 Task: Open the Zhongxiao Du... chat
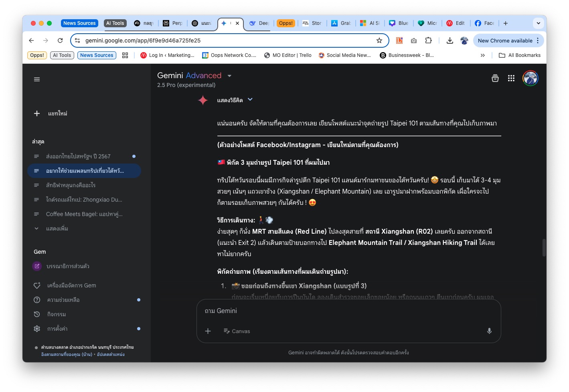tap(84, 200)
